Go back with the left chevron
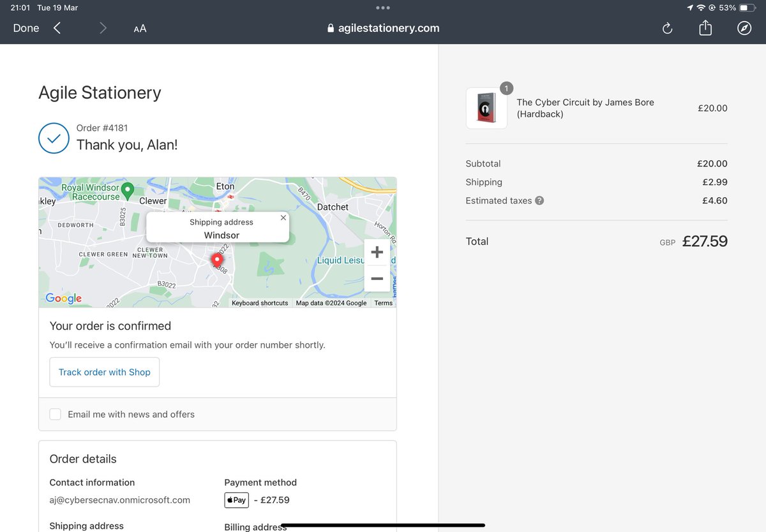 coord(57,28)
